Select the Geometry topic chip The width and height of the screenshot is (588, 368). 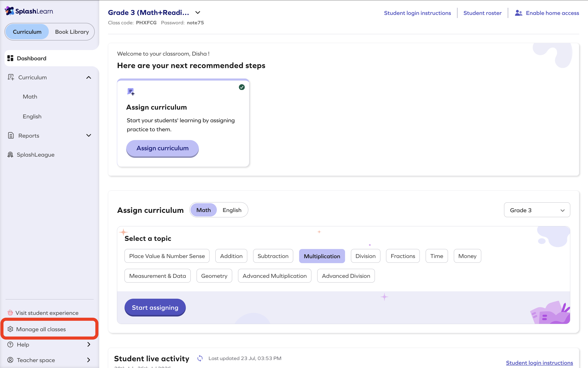tap(214, 276)
